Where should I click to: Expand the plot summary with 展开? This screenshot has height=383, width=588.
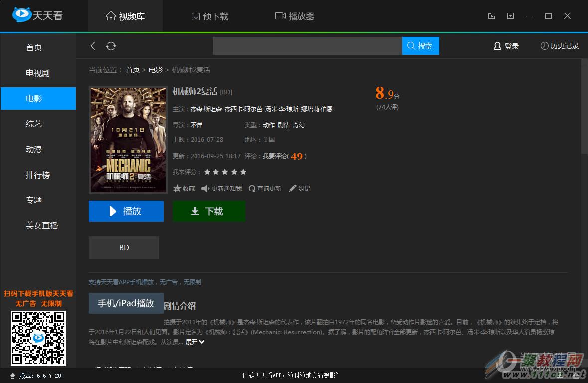click(195, 342)
